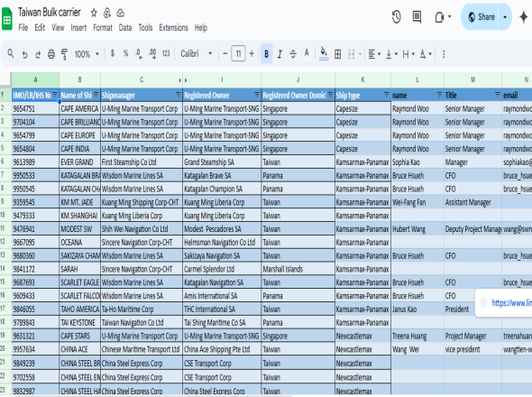Decrease font size with minus button

point(225,53)
